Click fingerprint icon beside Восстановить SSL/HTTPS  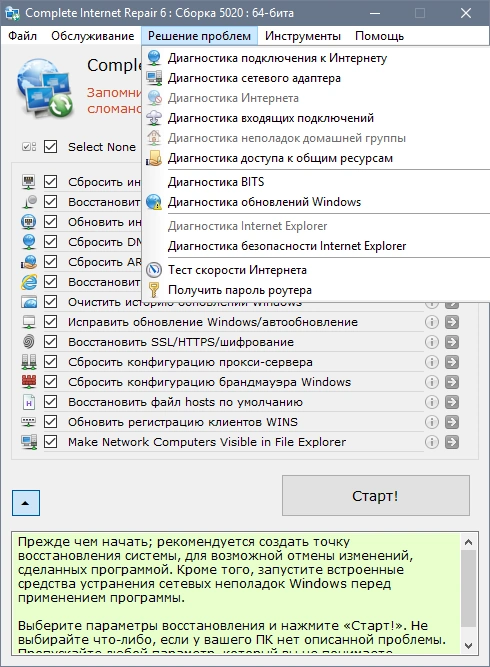coord(29,342)
